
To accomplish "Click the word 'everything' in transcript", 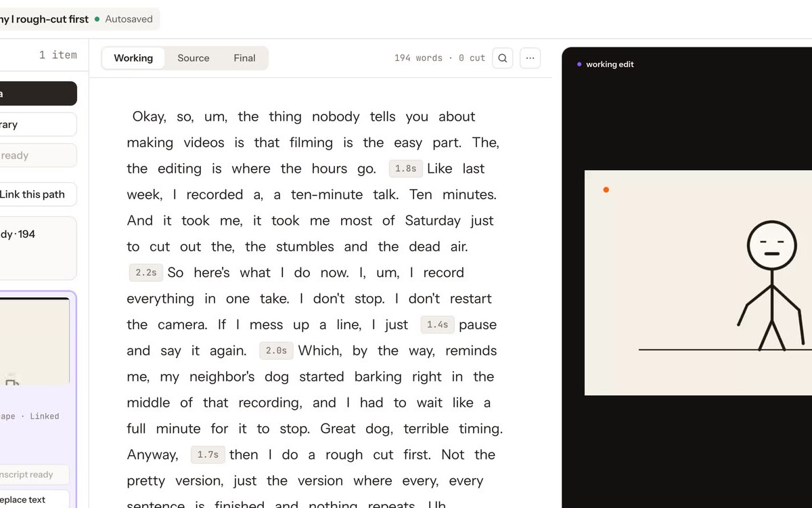I will point(160,299).
